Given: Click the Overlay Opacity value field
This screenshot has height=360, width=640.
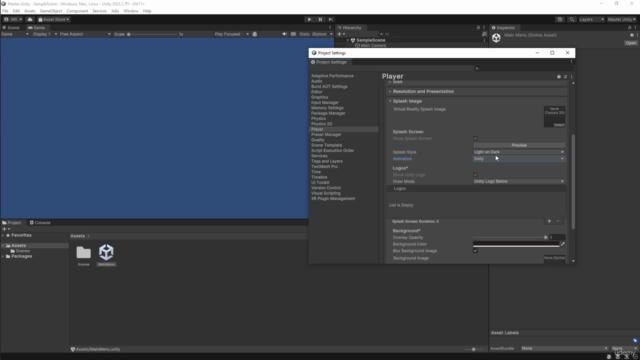Looking at the screenshot, I should (x=557, y=237).
